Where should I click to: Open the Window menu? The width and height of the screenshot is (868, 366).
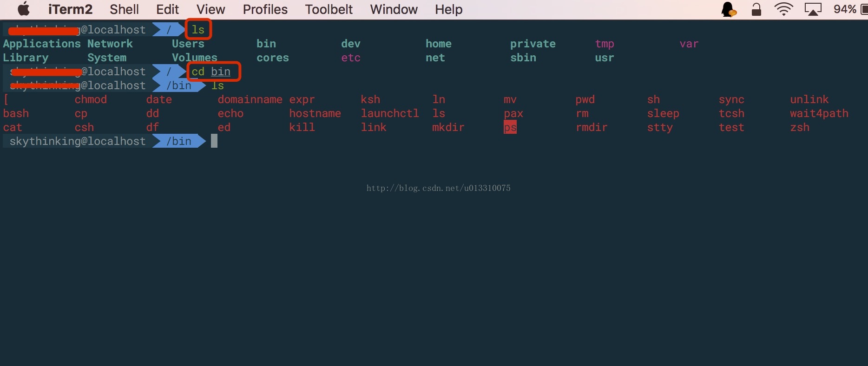pos(394,9)
